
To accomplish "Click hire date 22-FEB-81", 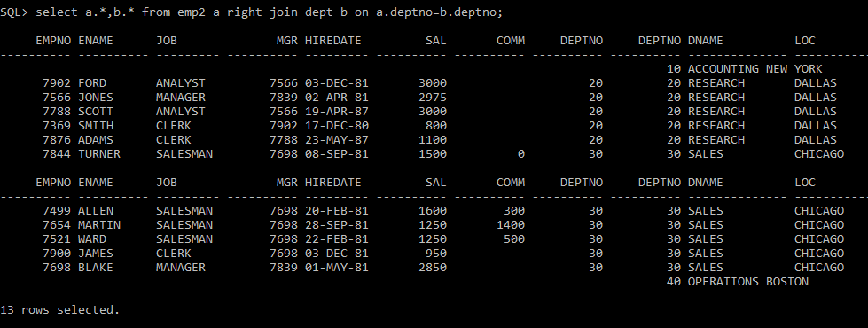I will (337, 239).
